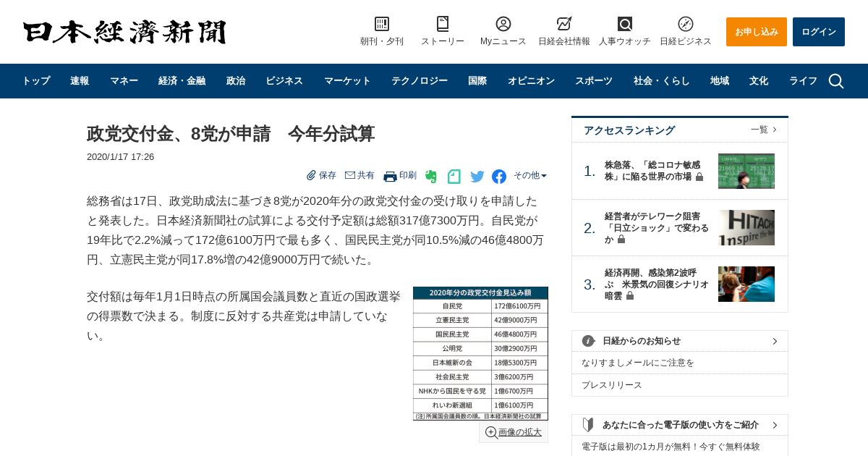Screen dimensions: 868x456
Task: Select the 経済・金融 navigation item
Action: pyautogui.click(x=182, y=81)
